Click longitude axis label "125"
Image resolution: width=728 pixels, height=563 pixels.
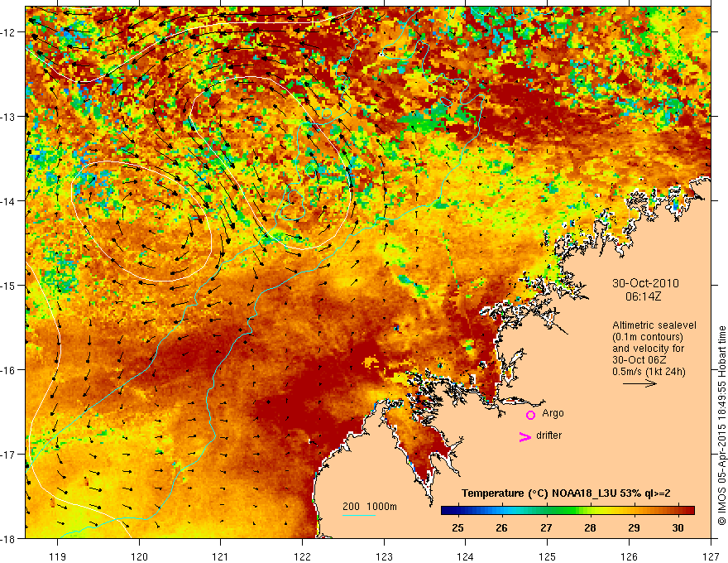click(x=548, y=556)
